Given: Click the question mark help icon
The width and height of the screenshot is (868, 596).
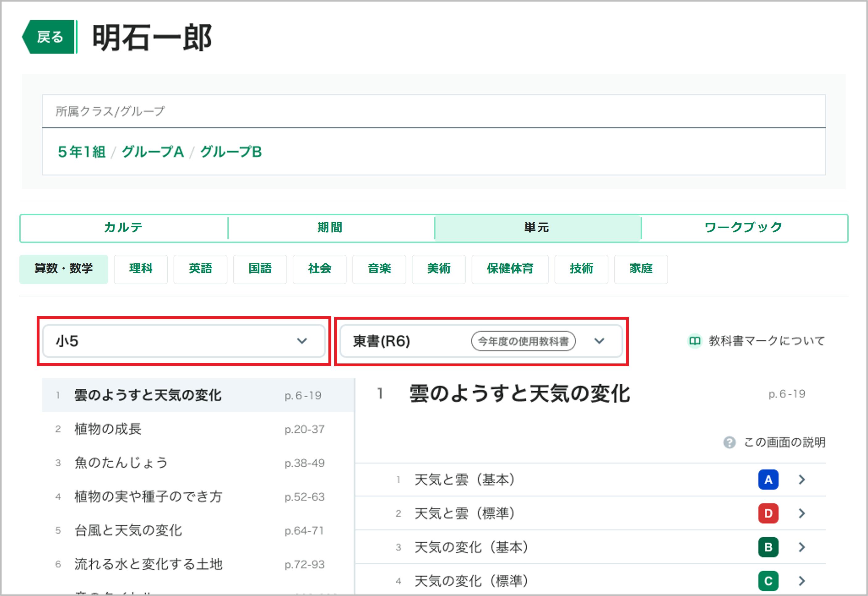Looking at the screenshot, I should (729, 443).
